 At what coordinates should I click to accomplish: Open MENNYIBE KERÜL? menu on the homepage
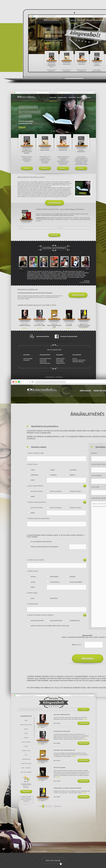62,97
